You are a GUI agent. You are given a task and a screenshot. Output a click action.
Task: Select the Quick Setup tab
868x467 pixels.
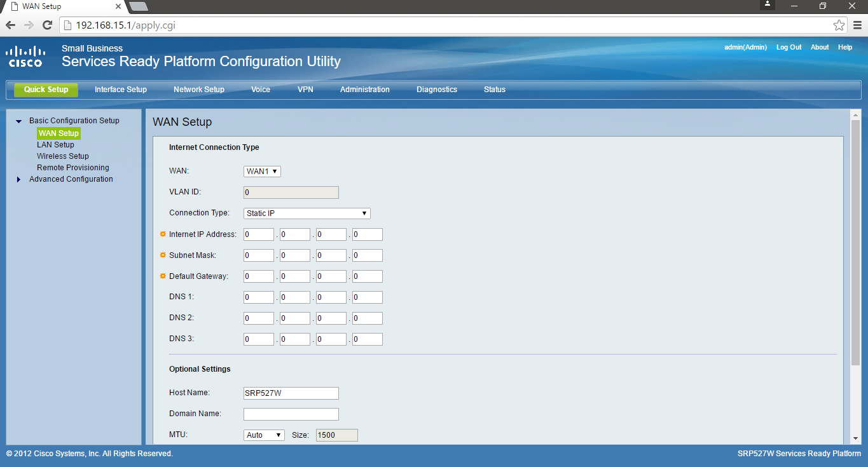point(46,90)
